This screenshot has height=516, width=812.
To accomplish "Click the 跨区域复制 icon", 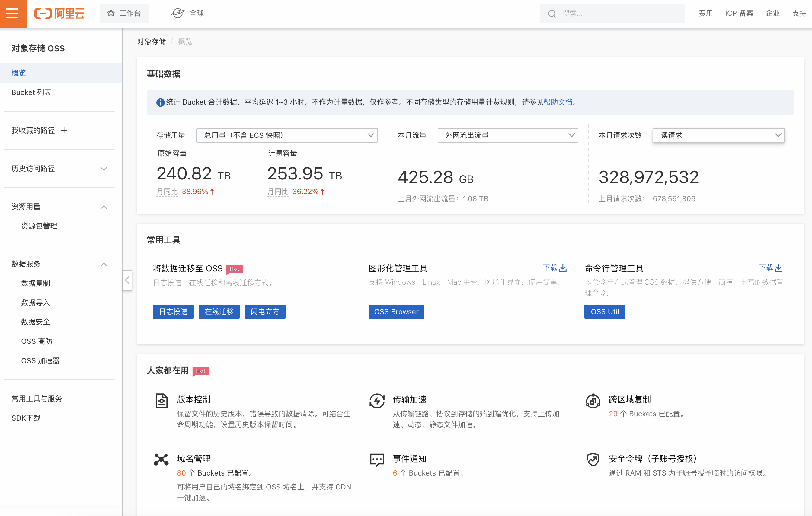I will (x=593, y=401).
